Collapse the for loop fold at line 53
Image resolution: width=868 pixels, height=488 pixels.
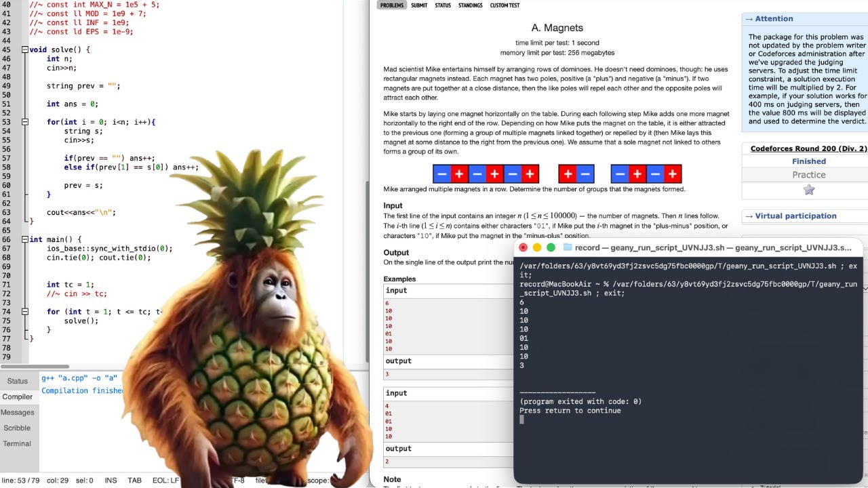coord(24,122)
